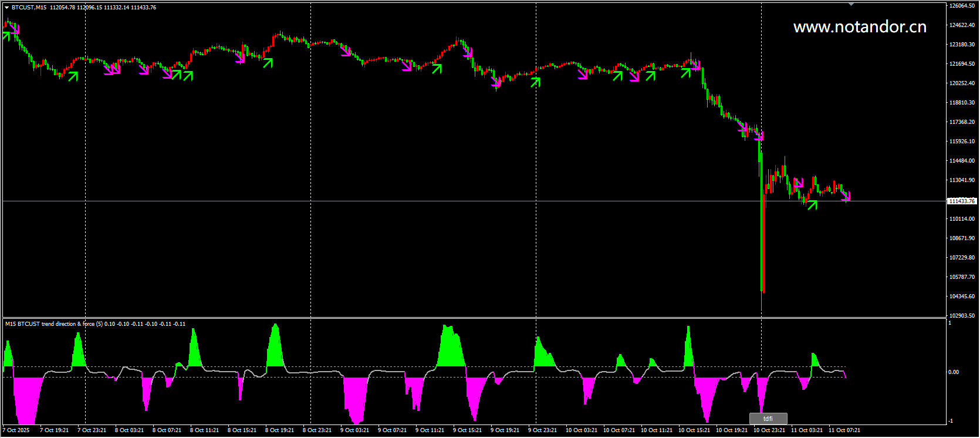Click the magenta sell arrow just before the crash candle
Viewport: 980px width, 438px height.
pos(759,136)
